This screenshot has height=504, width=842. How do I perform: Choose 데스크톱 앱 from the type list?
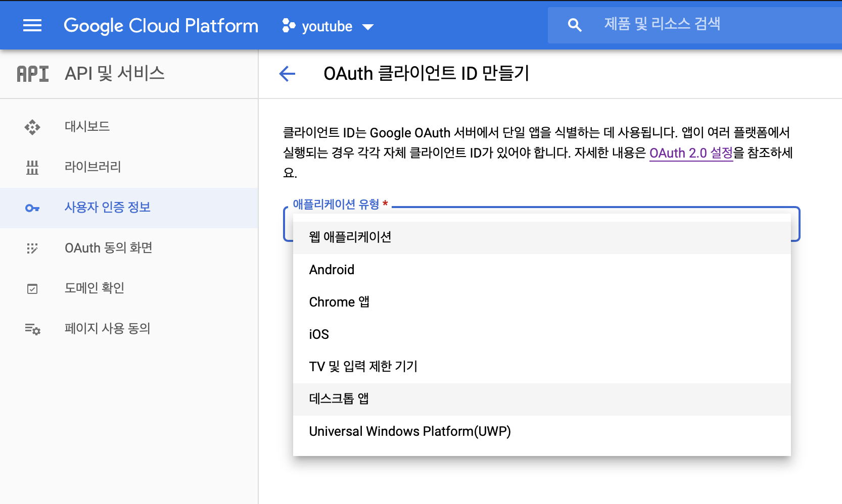[x=542, y=399]
